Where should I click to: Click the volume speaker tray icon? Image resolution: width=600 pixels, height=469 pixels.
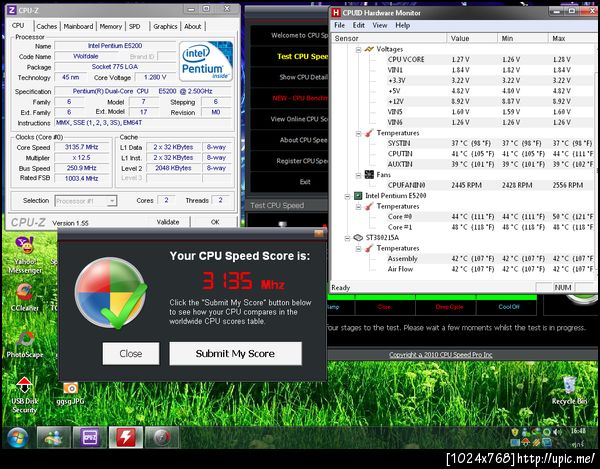pos(558,432)
